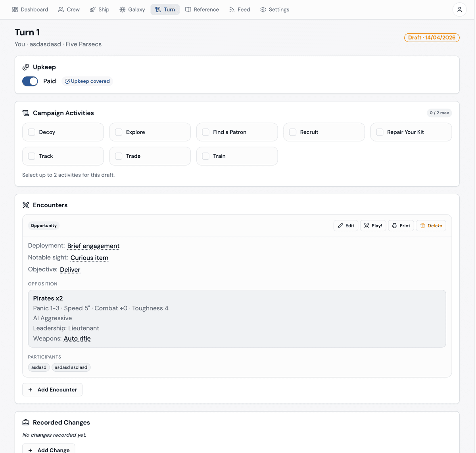476x453 pixels.
Task: Click the Upkeep covered check icon
Action: coord(67,81)
